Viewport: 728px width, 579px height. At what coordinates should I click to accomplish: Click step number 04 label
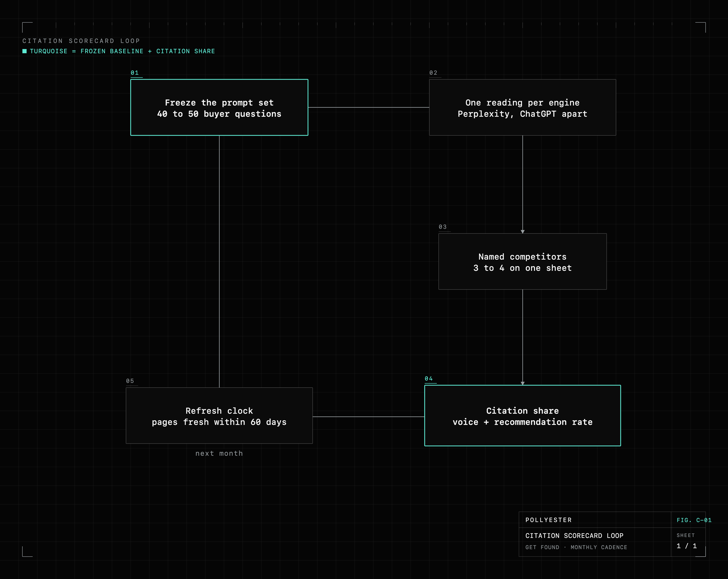428,378
